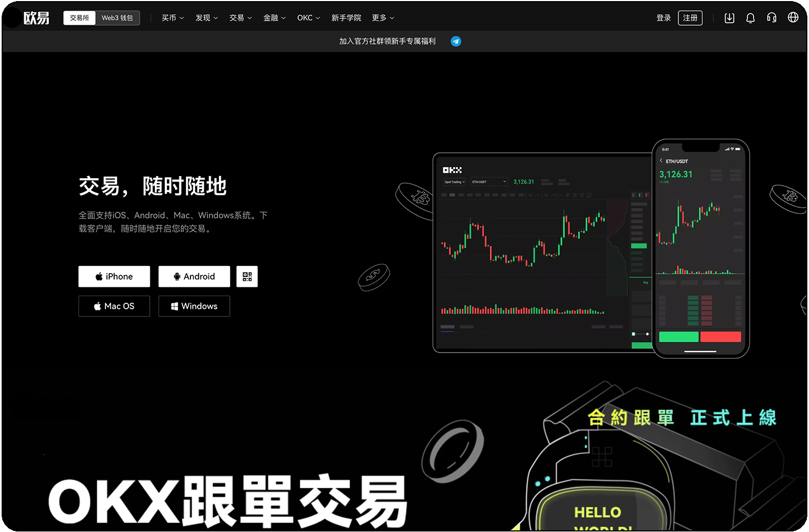Click the globe language icon

[793, 18]
